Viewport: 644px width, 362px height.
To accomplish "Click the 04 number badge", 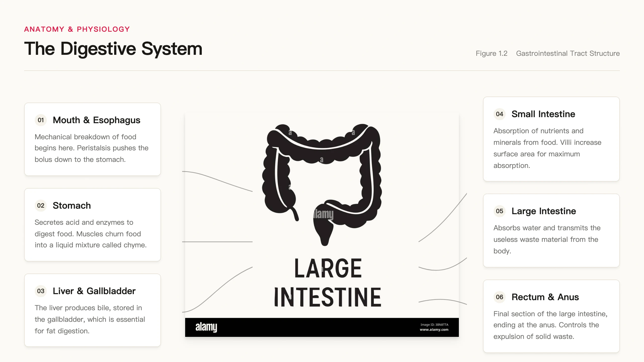I will [500, 114].
